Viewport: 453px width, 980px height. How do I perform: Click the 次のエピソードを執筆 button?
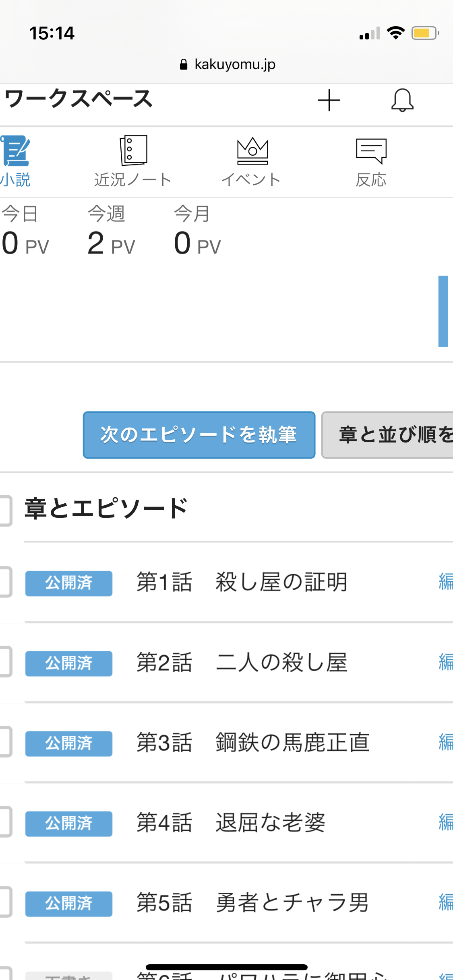[x=199, y=435]
